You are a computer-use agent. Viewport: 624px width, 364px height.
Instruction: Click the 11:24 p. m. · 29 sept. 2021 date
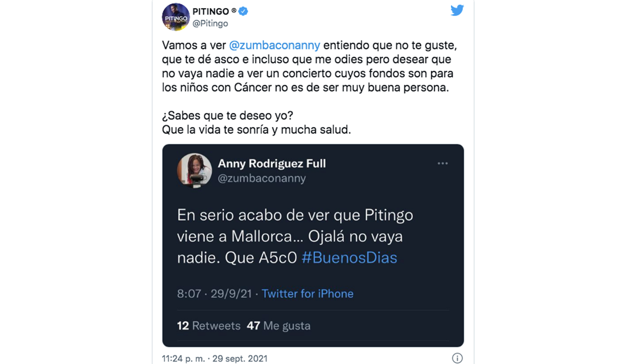pyautogui.click(x=215, y=359)
